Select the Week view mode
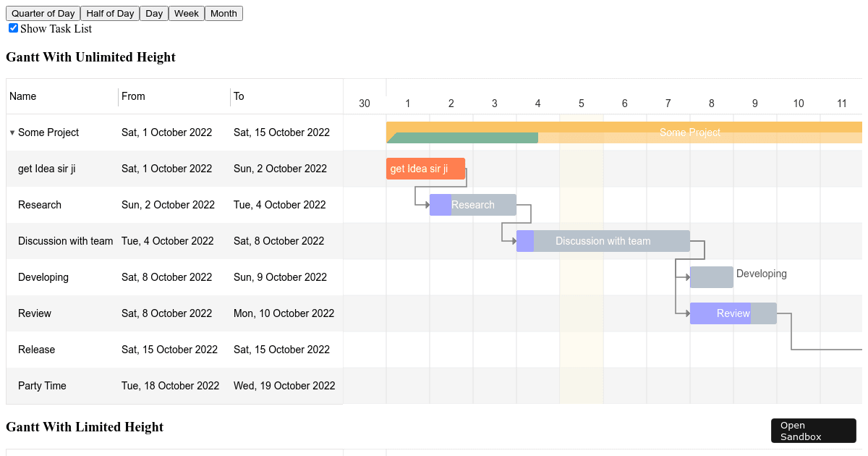 [186, 13]
